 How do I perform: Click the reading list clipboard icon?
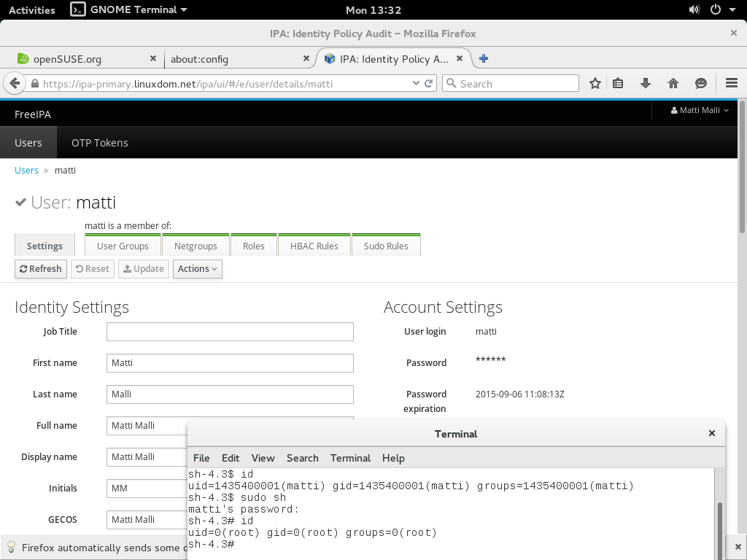pos(618,83)
